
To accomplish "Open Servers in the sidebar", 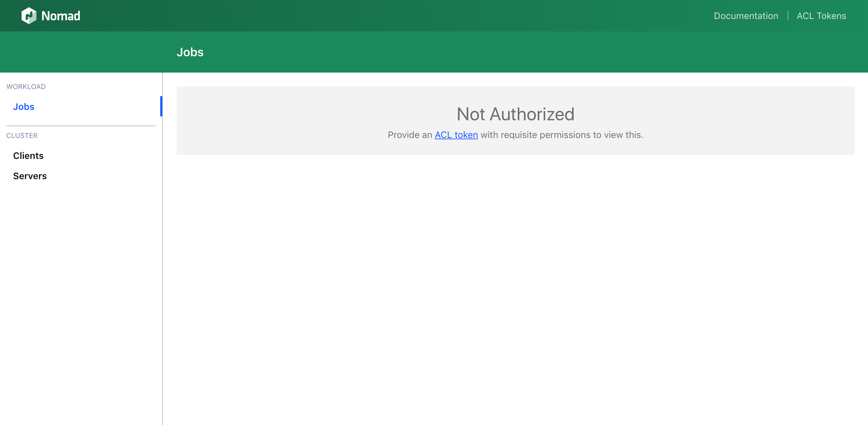I will pos(30,176).
